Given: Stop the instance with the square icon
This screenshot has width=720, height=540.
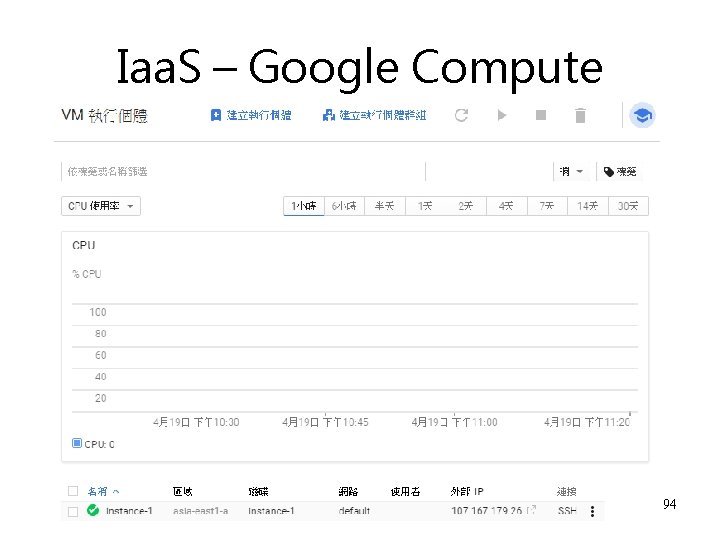Looking at the screenshot, I should click(541, 115).
